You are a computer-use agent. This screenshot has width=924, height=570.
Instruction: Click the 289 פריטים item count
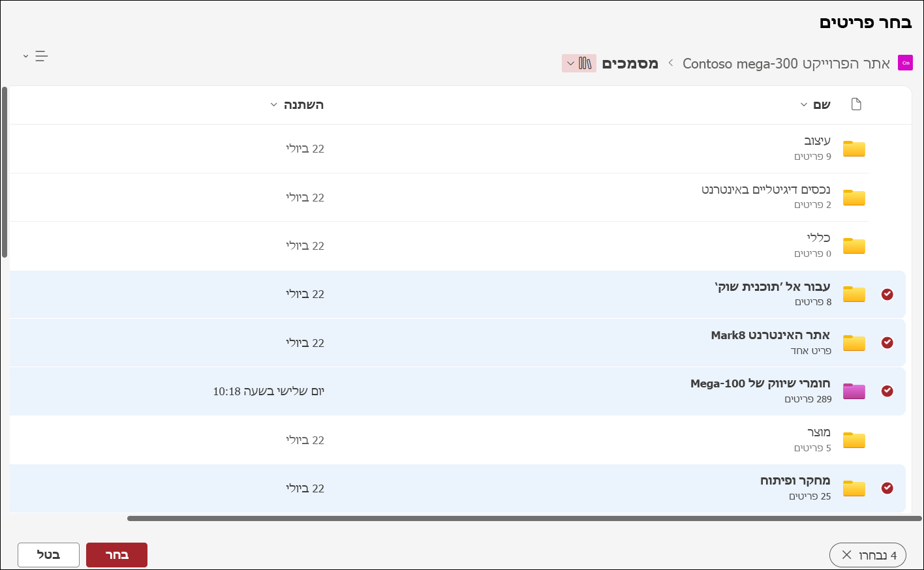pyautogui.click(x=808, y=399)
